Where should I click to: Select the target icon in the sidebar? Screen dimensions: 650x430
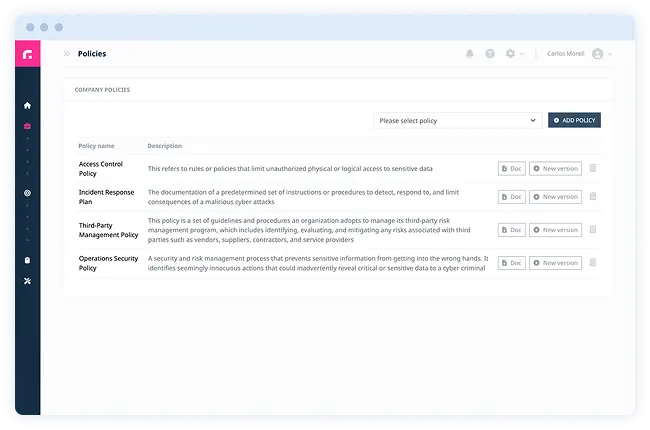(27, 193)
